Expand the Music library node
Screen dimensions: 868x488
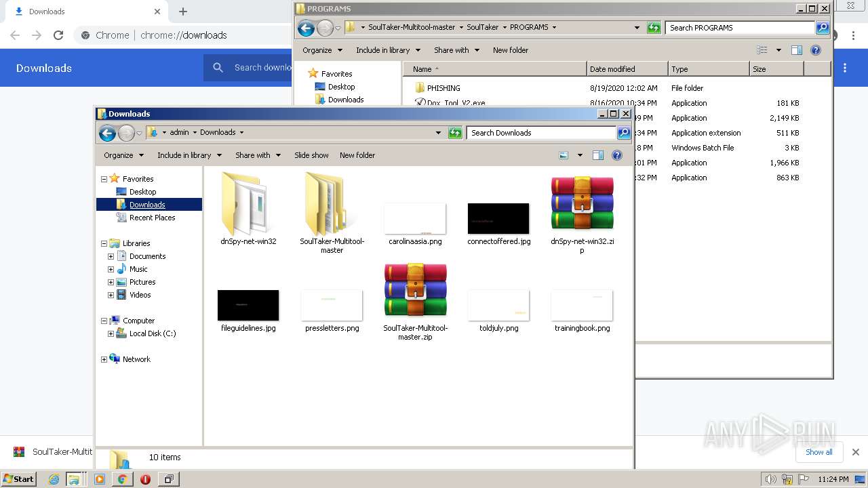pyautogui.click(x=111, y=269)
